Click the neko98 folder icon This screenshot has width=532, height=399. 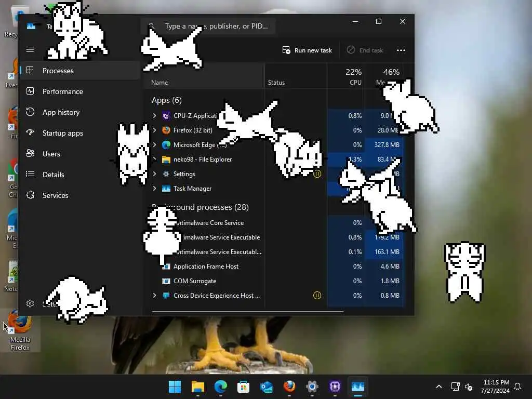pos(166,159)
